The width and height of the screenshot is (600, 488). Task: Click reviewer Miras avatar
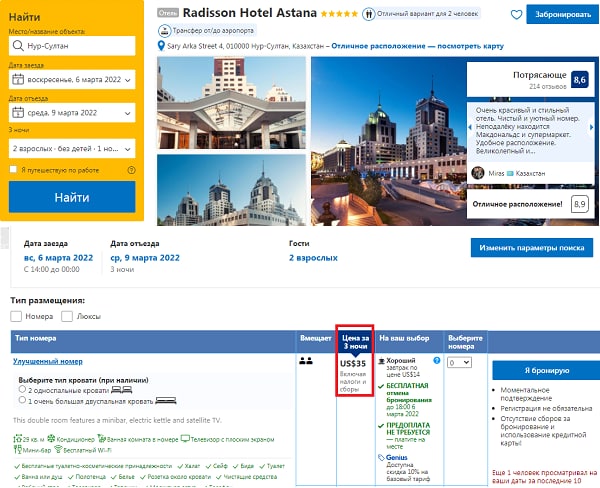(x=478, y=173)
